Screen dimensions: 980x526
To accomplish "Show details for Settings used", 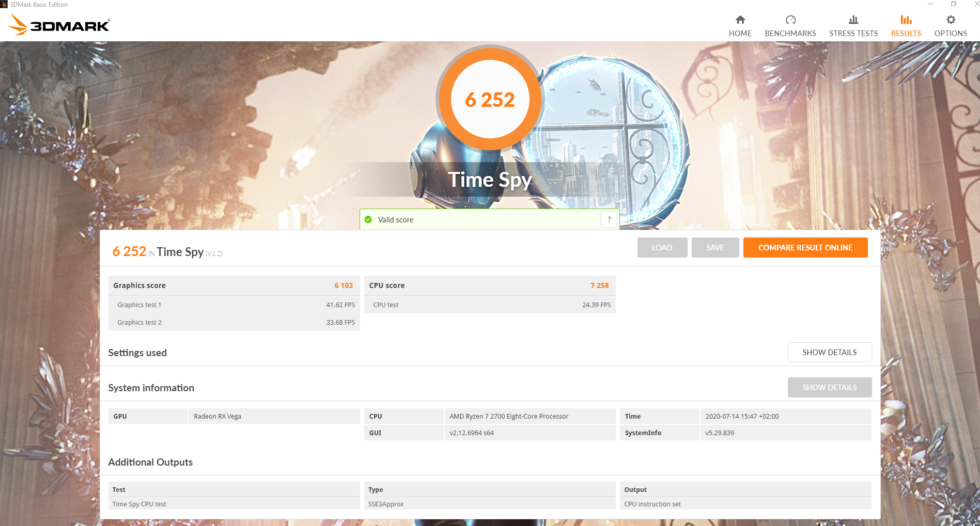I will [830, 353].
